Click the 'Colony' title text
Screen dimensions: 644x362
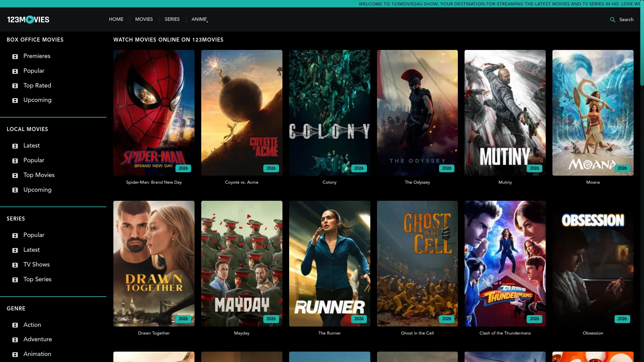coord(329,182)
